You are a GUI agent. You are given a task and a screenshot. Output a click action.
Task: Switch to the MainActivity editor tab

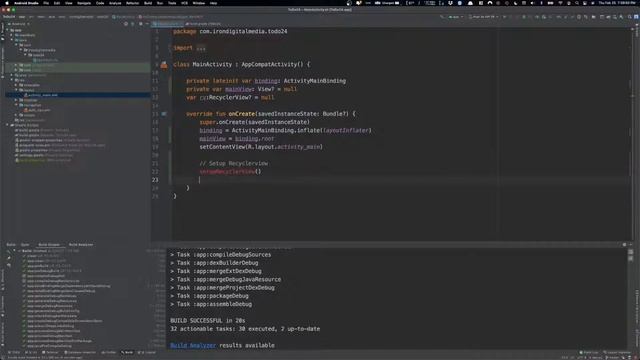click(168, 24)
